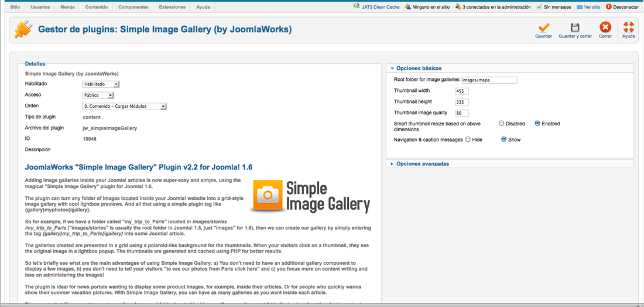Select the Disabled smart thumbnail resize option
644x307 pixels.
(x=502, y=123)
